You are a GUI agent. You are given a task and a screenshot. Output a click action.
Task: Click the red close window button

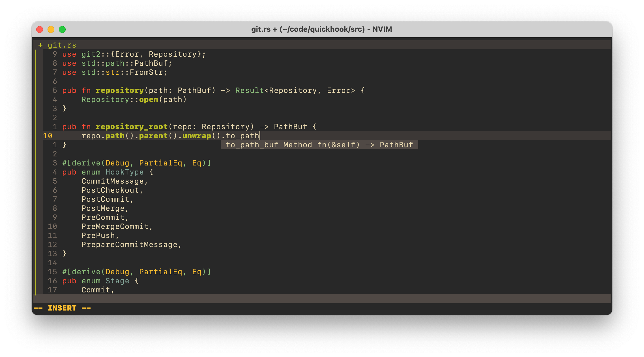(x=40, y=29)
